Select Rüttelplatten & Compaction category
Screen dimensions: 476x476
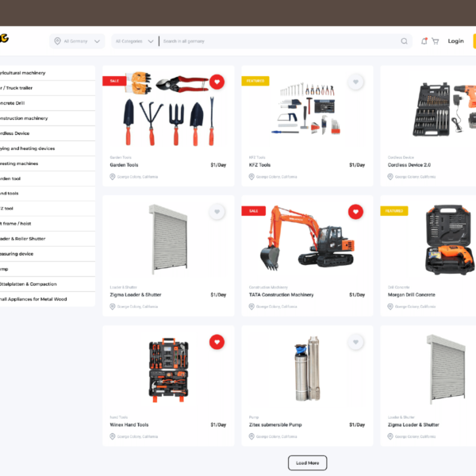tap(48, 284)
